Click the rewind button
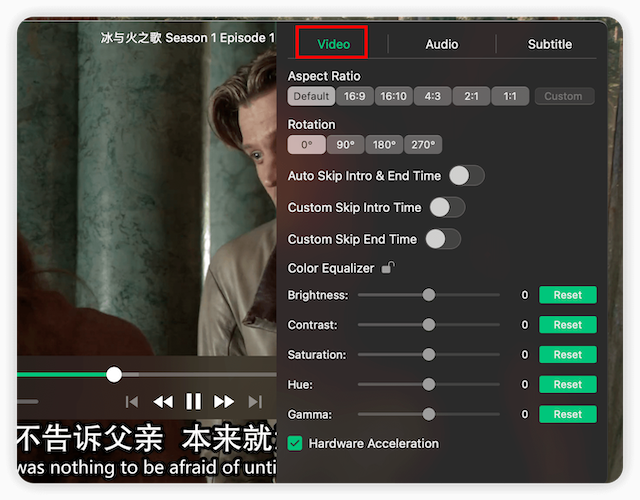This screenshot has height=500, width=640. [163, 401]
